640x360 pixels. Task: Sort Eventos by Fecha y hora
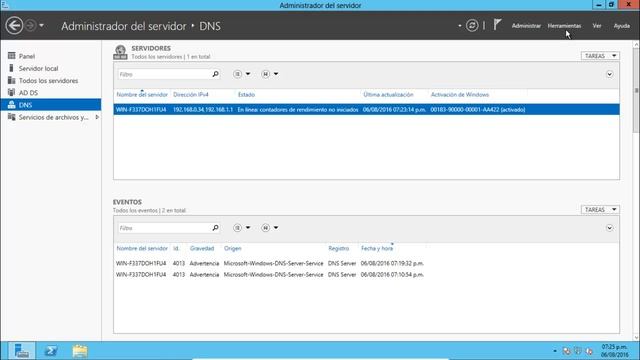[x=377, y=248]
